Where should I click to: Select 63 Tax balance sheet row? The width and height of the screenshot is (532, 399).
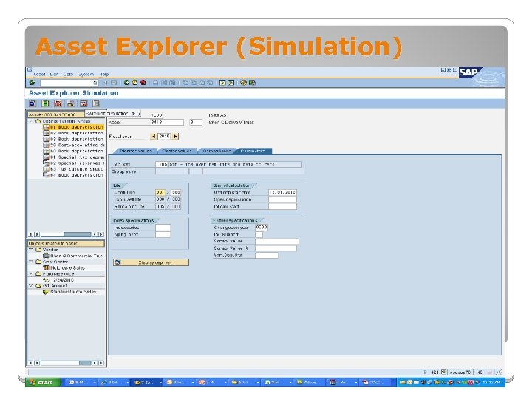coord(74,169)
